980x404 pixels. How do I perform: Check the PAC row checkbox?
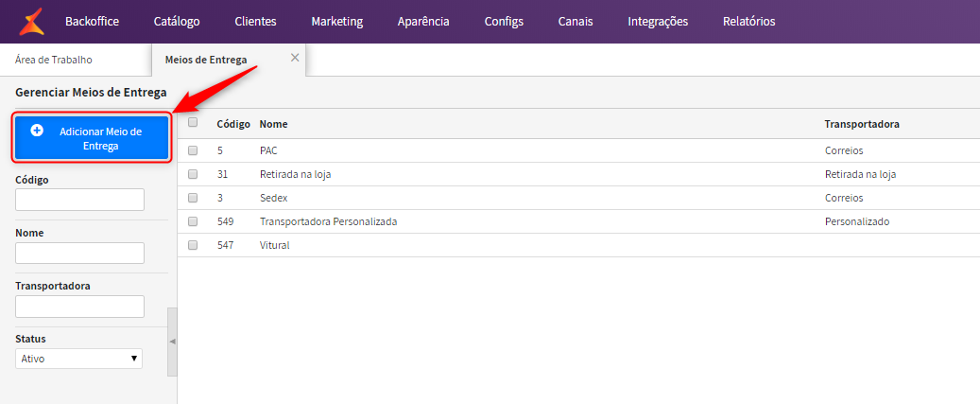[x=193, y=150]
